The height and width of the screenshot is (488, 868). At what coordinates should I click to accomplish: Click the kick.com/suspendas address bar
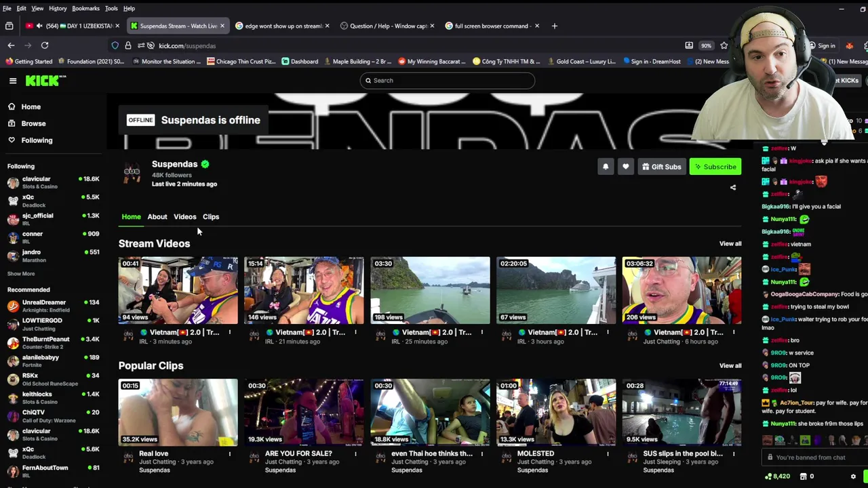coord(407,45)
